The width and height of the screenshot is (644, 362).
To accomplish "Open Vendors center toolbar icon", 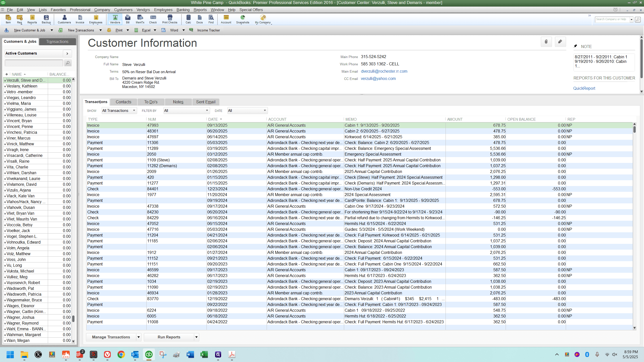I will 115,19.
